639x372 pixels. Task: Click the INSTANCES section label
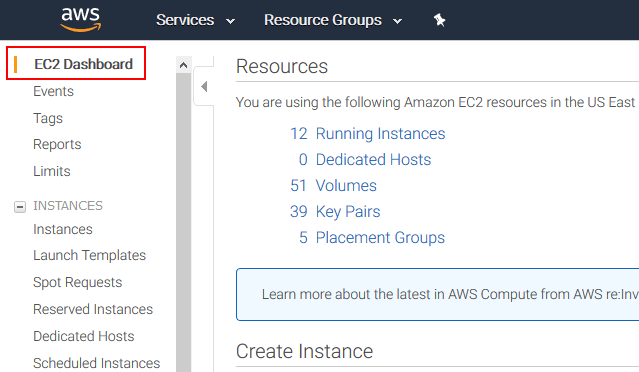coord(68,206)
